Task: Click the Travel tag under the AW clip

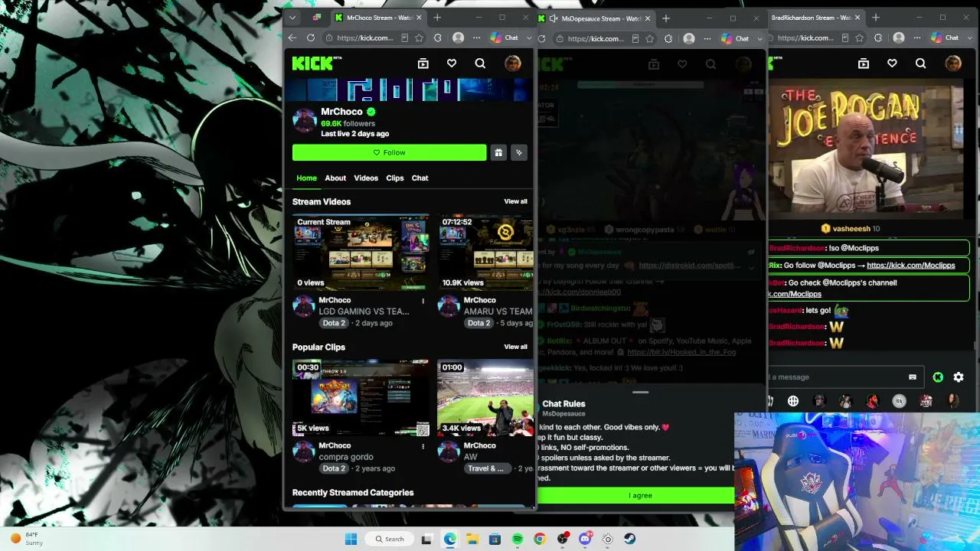Action: (486, 468)
